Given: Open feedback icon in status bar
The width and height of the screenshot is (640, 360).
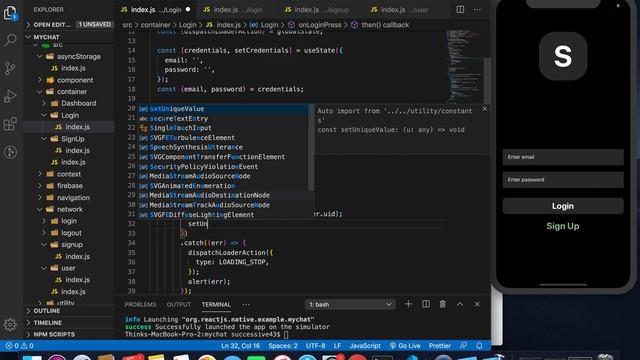Looking at the screenshot, I should (463, 346).
